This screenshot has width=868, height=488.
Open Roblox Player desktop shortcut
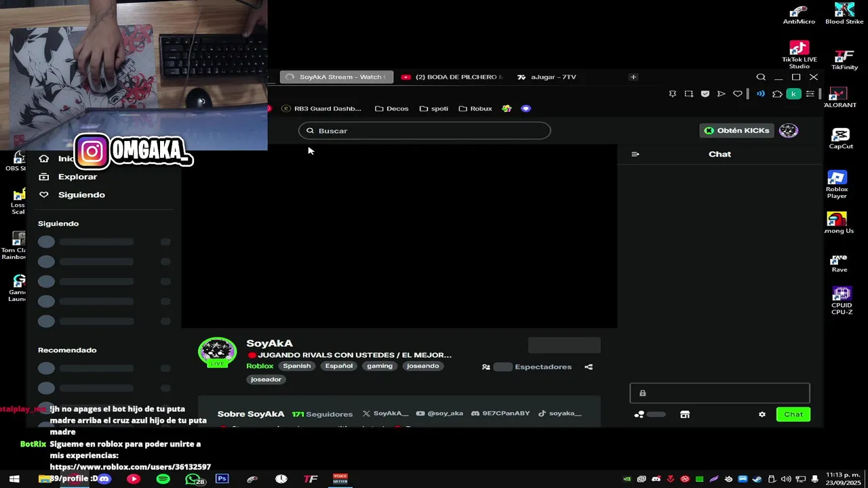(837, 184)
